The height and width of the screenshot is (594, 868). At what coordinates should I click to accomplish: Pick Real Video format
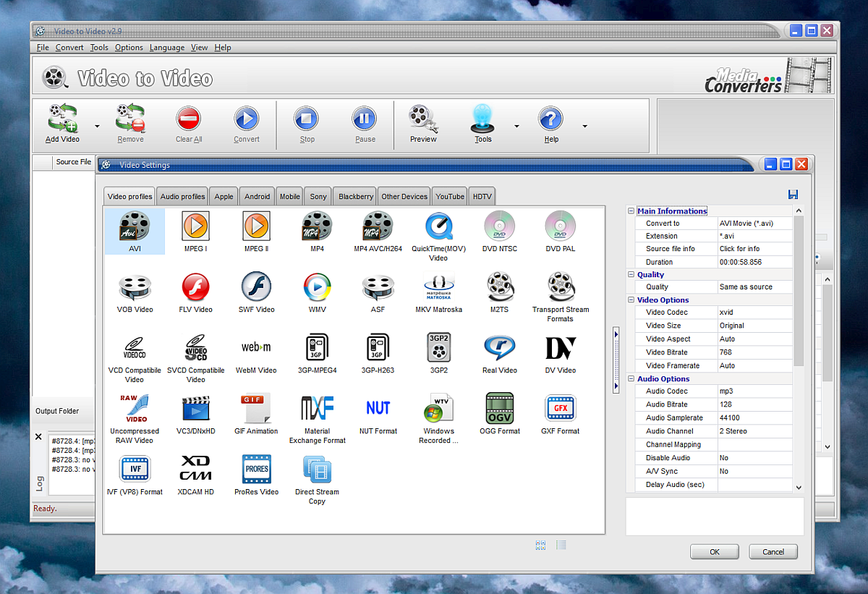[499, 353]
